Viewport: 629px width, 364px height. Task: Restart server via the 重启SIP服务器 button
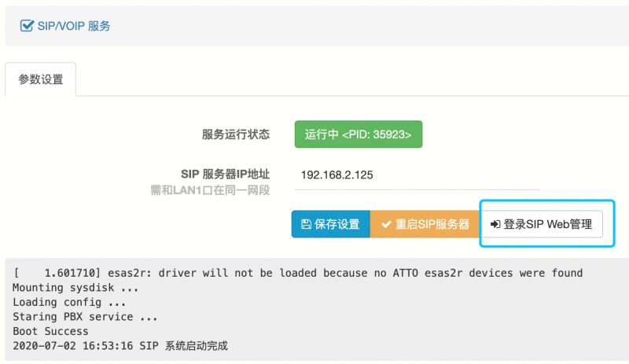point(425,224)
